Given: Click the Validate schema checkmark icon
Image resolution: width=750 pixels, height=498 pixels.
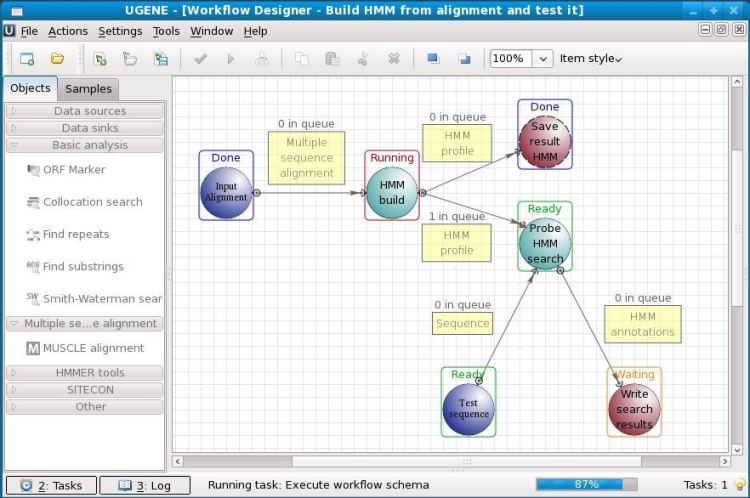Looking at the screenshot, I should [x=200, y=59].
